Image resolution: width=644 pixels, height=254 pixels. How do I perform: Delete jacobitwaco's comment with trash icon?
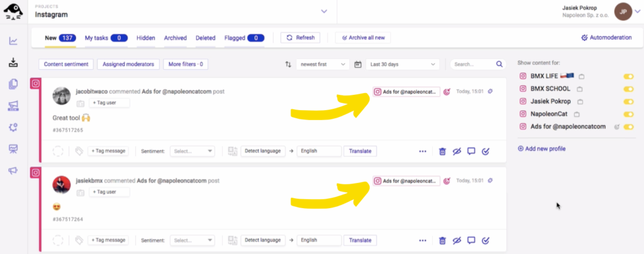[442, 152]
